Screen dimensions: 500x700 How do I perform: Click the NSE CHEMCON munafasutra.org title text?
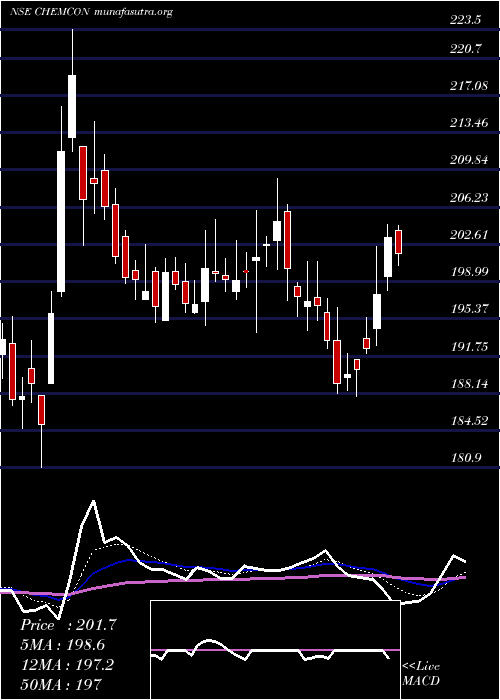click(x=91, y=12)
